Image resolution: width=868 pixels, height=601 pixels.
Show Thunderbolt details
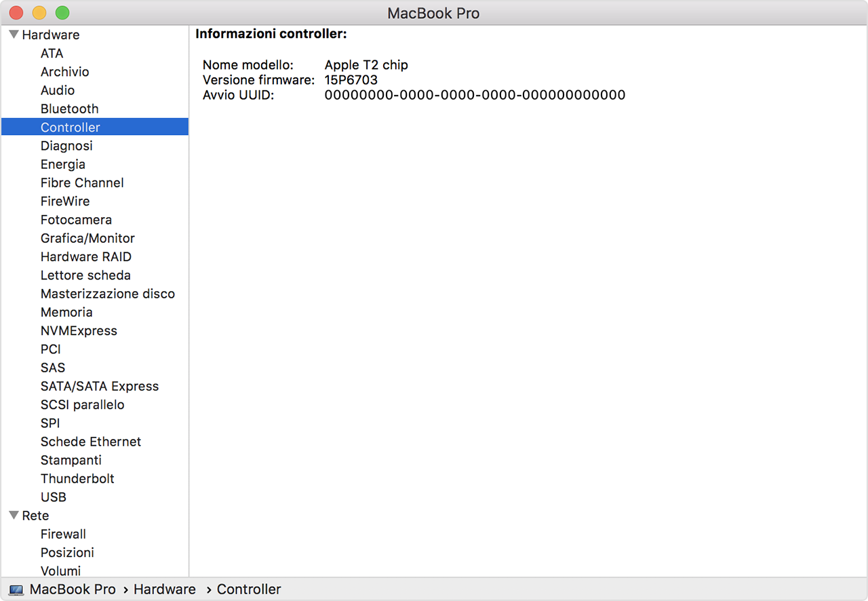pyautogui.click(x=77, y=478)
